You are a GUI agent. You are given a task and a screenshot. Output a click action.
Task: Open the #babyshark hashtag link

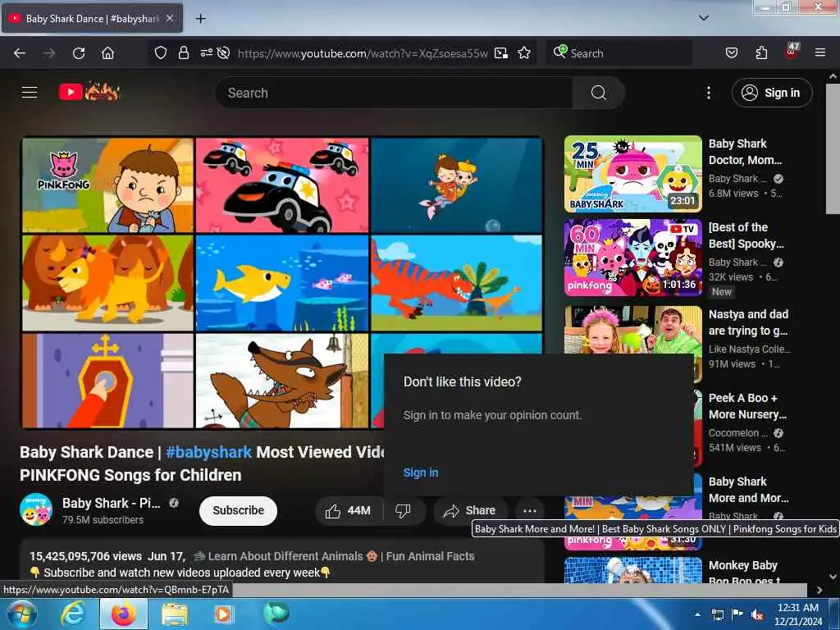coord(208,452)
